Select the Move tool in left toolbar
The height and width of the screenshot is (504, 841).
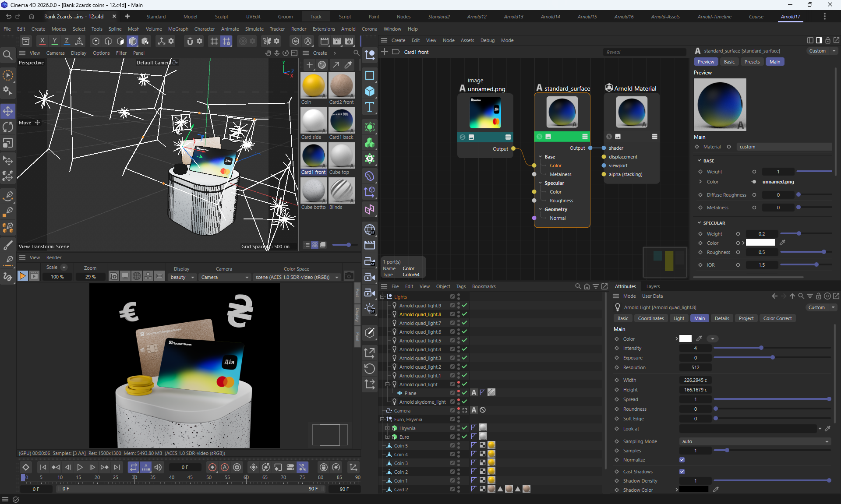(8, 111)
